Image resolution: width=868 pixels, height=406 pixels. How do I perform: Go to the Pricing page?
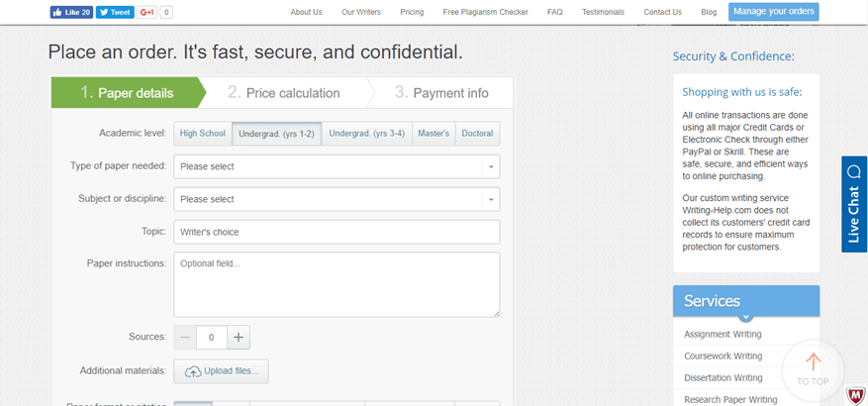(412, 12)
